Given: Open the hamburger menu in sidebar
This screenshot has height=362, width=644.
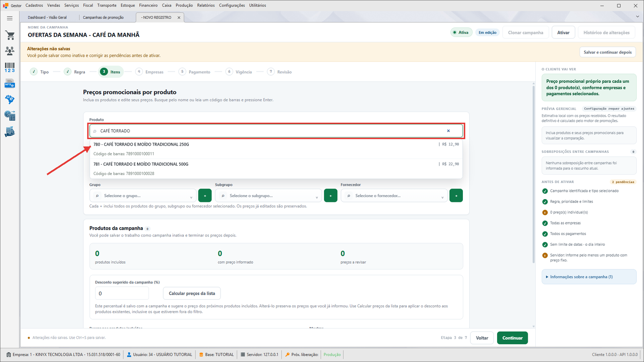Looking at the screenshot, I should [x=10, y=18].
